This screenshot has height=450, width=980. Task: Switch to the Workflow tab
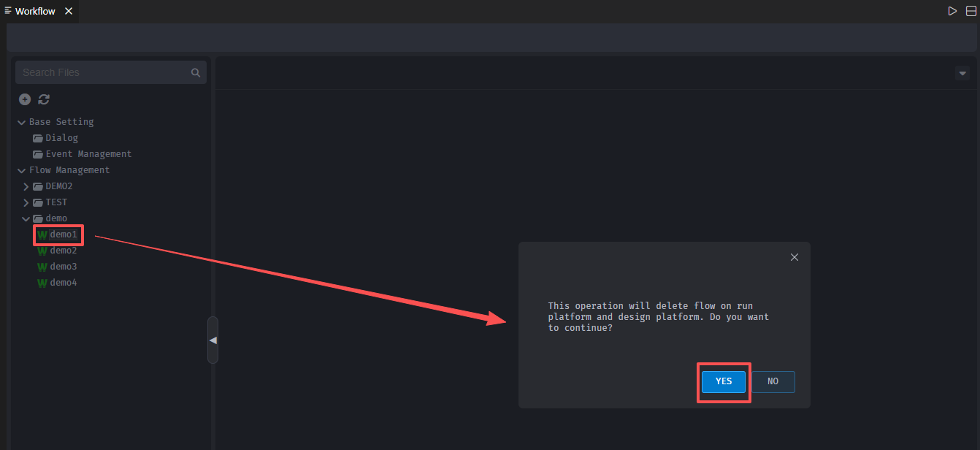click(x=34, y=11)
